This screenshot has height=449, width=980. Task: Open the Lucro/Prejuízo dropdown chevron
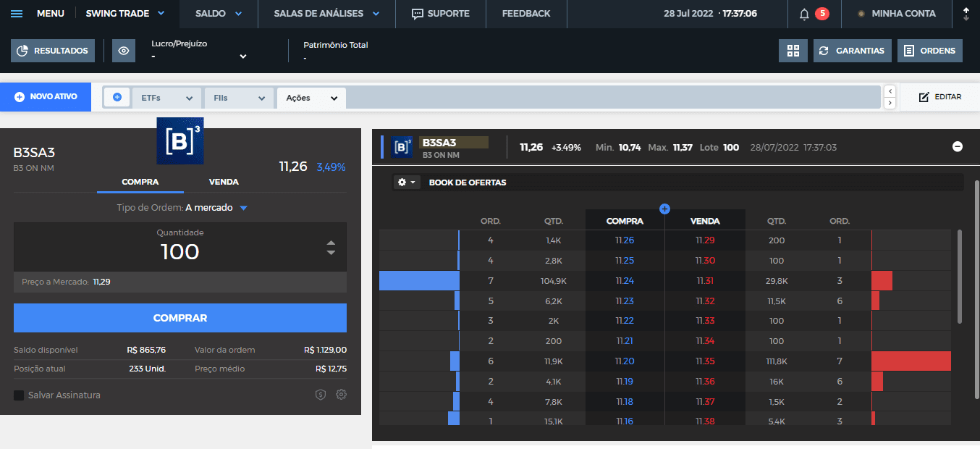coord(243,56)
